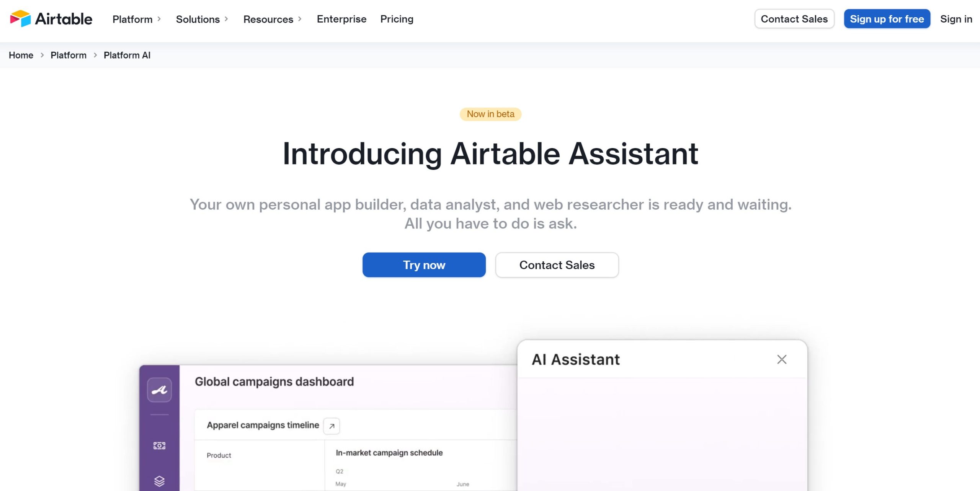980x491 pixels.
Task: Click the Try now button
Action: point(423,264)
